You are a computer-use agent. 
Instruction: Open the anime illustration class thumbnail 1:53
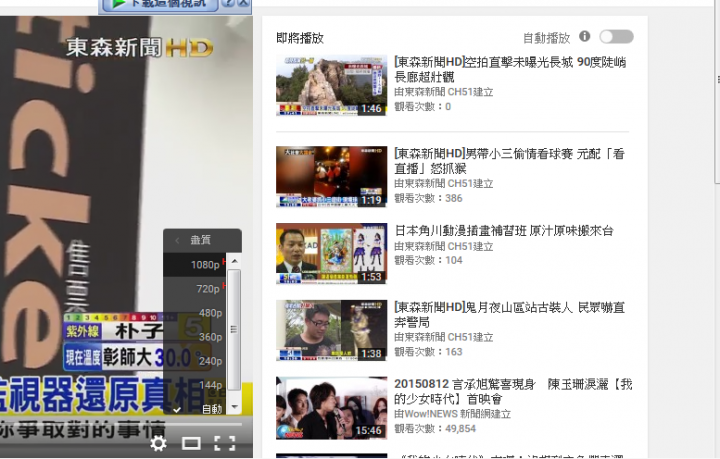(332, 254)
